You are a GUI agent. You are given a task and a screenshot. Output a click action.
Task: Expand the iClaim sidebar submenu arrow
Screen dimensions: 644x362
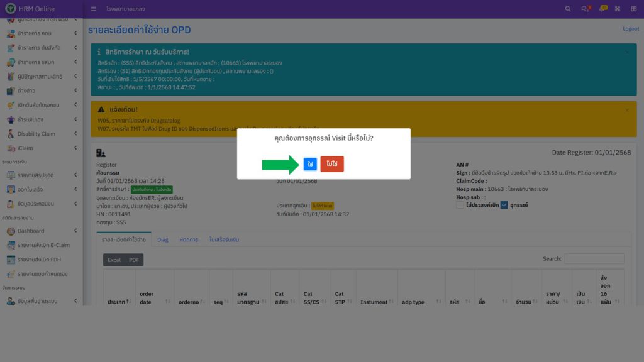coord(75,148)
